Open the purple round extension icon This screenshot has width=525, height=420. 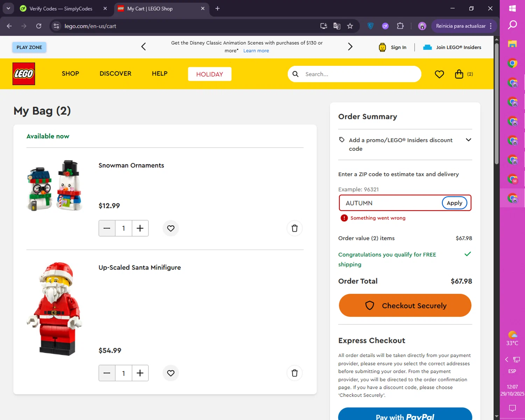tap(385, 26)
